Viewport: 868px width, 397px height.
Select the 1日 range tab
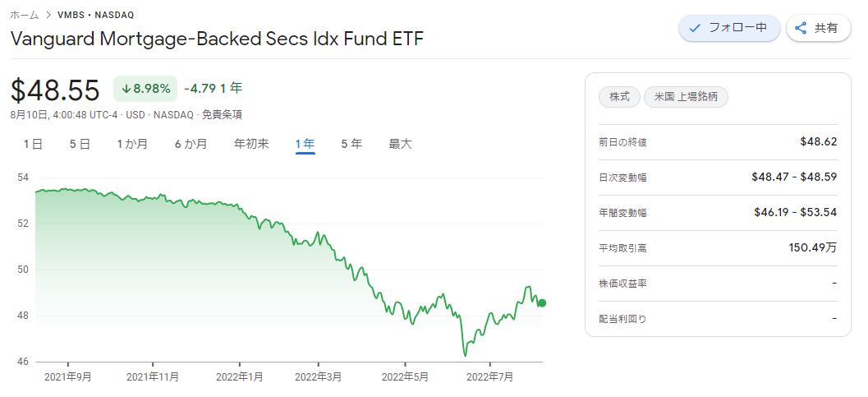tap(33, 144)
